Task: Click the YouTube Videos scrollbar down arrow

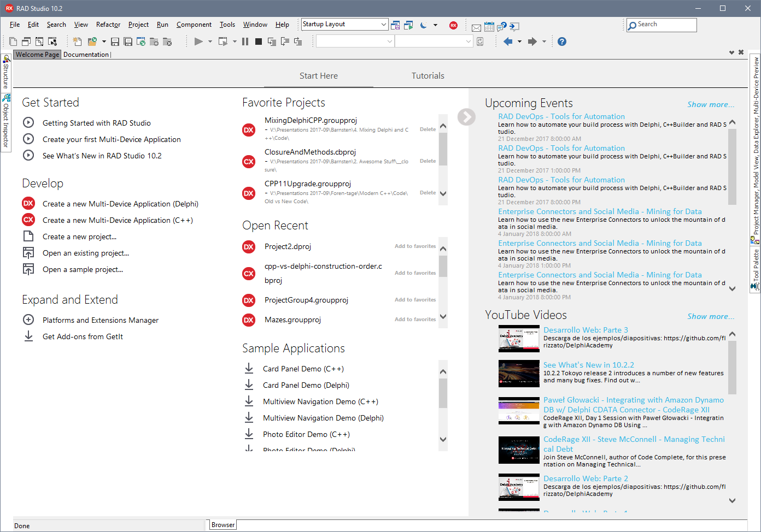Action: (733, 500)
